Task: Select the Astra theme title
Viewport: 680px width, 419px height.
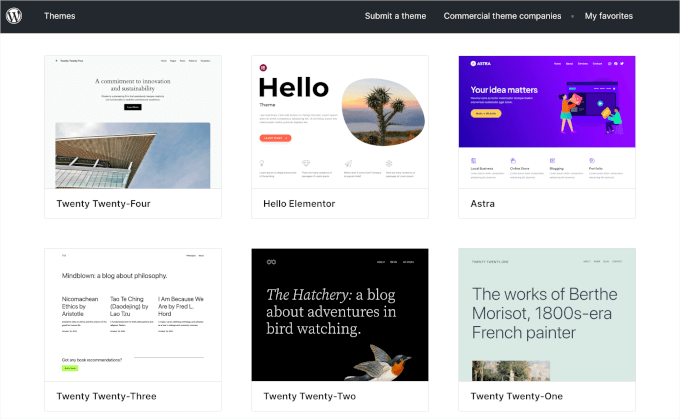Action: (x=482, y=203)
